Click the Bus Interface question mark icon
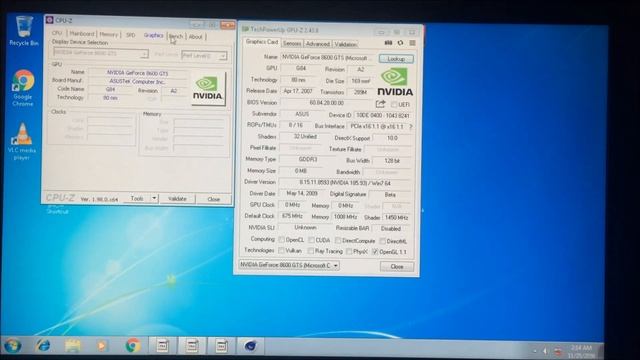This screenshot has width=640, height=360. point(410,127)
